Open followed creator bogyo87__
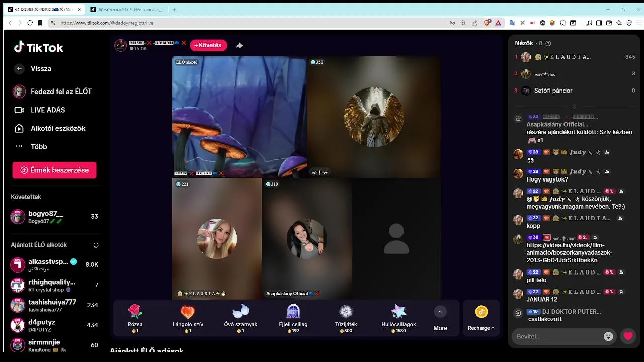644x362 pixels. coord(54,217)
